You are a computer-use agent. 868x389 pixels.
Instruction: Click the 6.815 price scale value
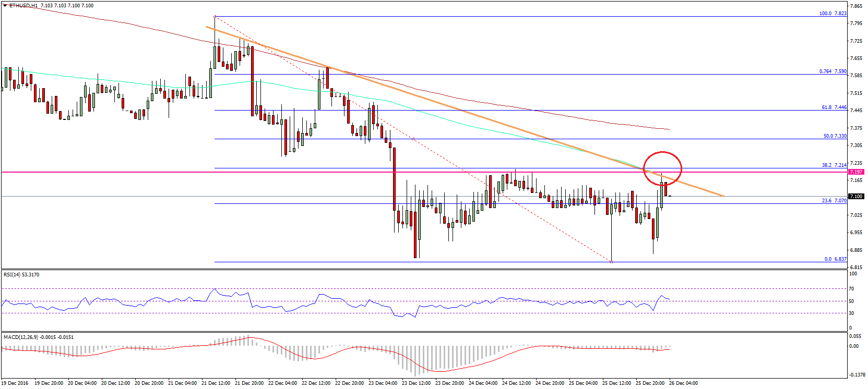point(856,268)
